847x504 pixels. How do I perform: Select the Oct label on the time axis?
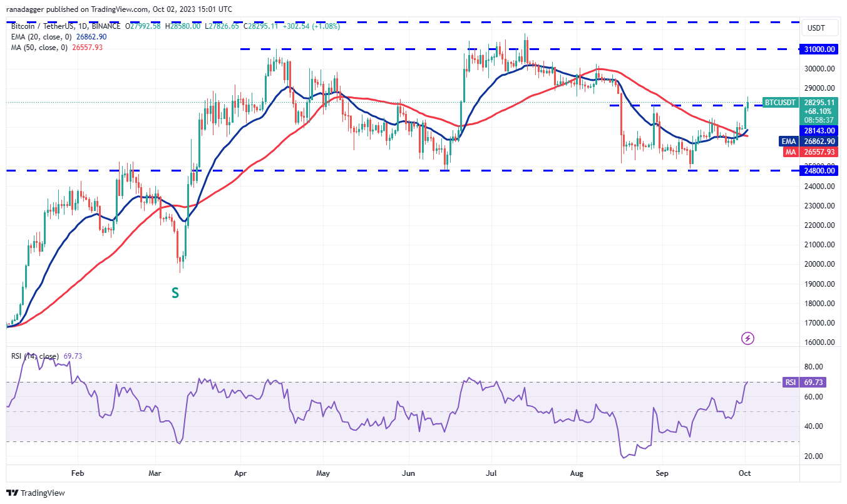tap(745, 474)
